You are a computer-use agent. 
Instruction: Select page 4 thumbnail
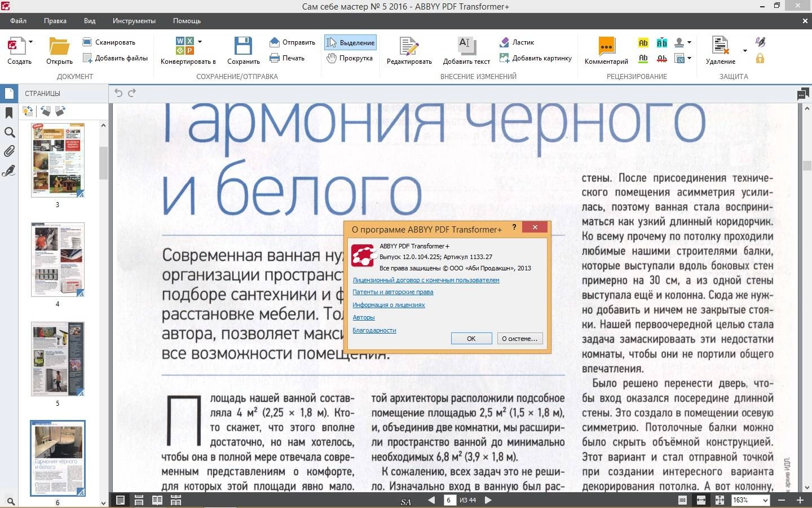coord(58,260)
